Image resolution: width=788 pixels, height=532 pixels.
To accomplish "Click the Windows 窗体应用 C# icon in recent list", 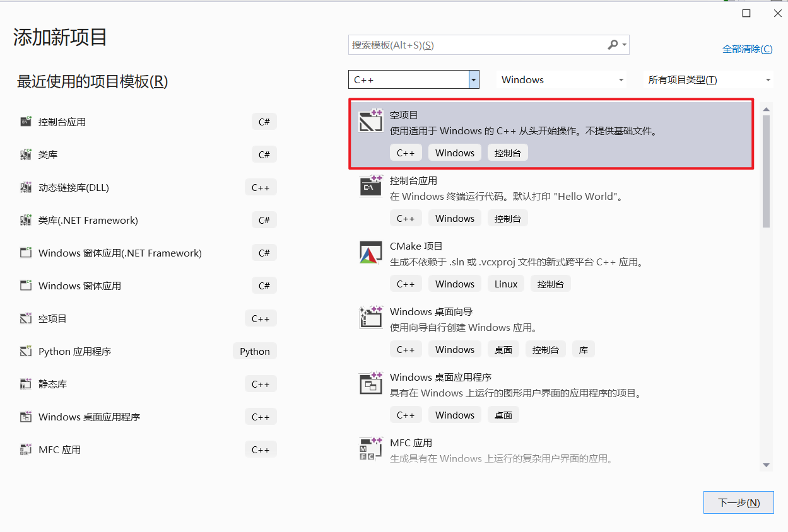I will [26, 286].
